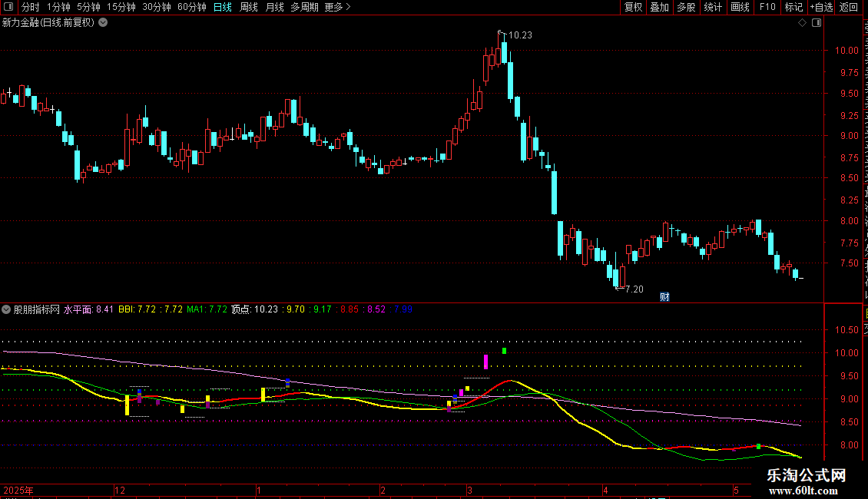Open the 复权 adjustment menu
Screen dimensions: 868x499
[x=633, y=7]
